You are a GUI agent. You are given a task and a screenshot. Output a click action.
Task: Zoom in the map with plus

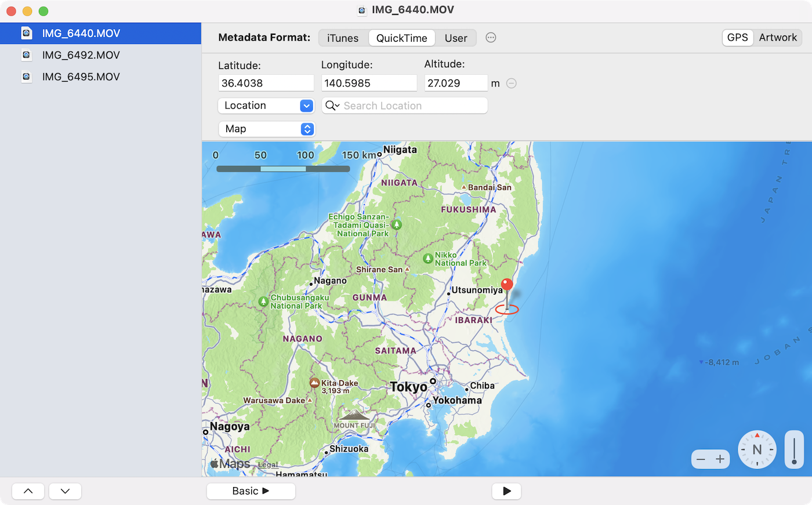[720, 459]
